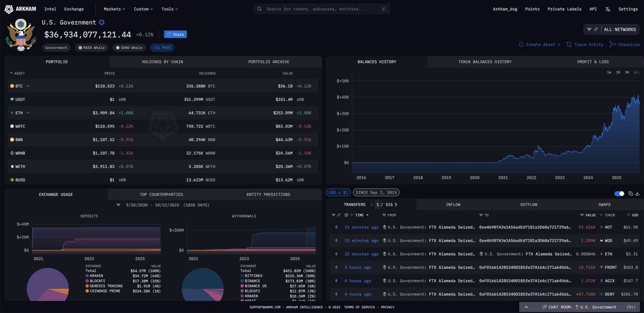Open Settings in the top bar

628,9
